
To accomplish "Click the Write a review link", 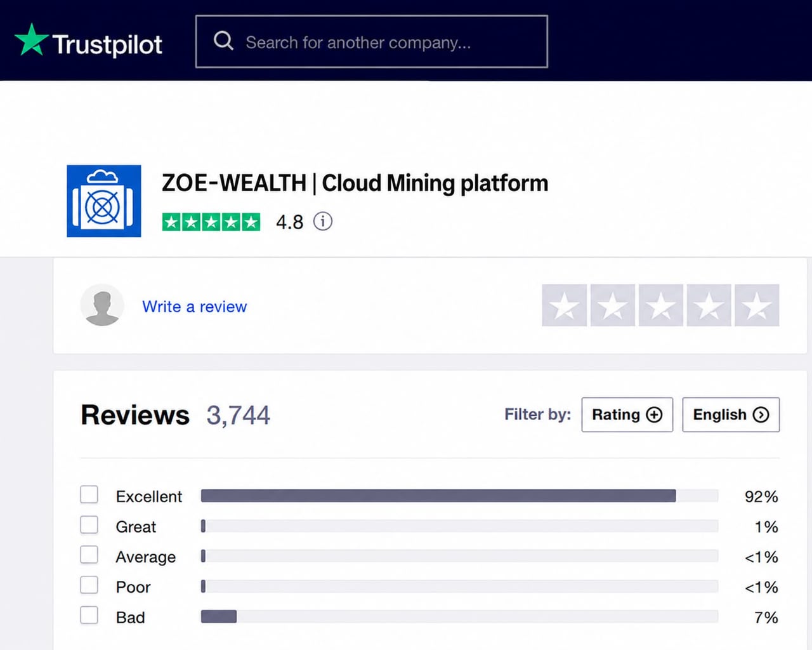I will pos(195,307).
